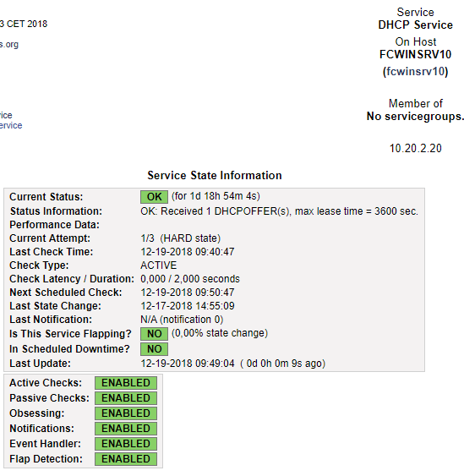Toggle Obsessing ENABLED indicator
Viewport: 464px width, 476px height.
[x=126, y=413]
